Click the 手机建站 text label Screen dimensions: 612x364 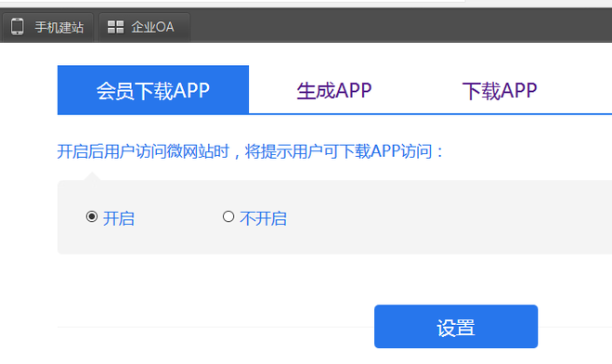[x=59, y=27]
